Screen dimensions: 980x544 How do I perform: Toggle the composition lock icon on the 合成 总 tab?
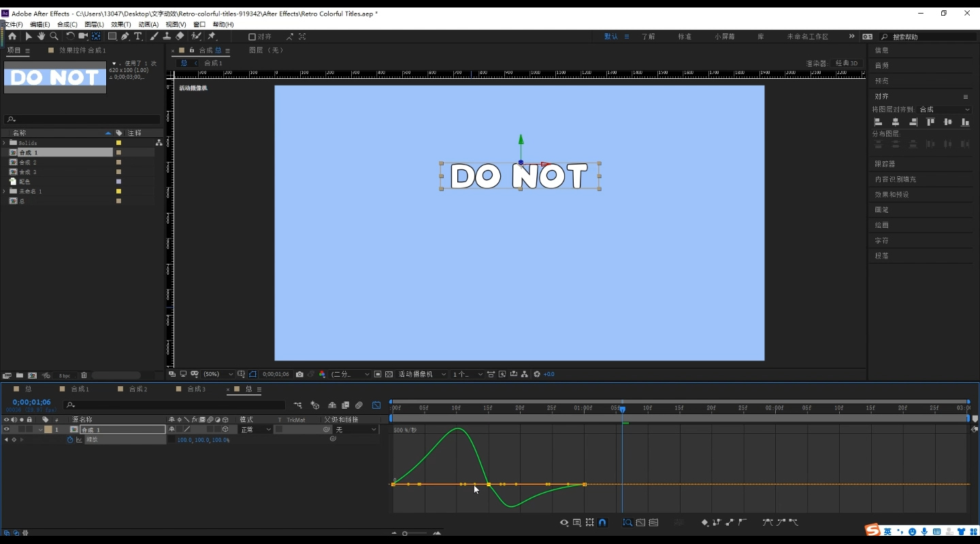tap(192, 50)
